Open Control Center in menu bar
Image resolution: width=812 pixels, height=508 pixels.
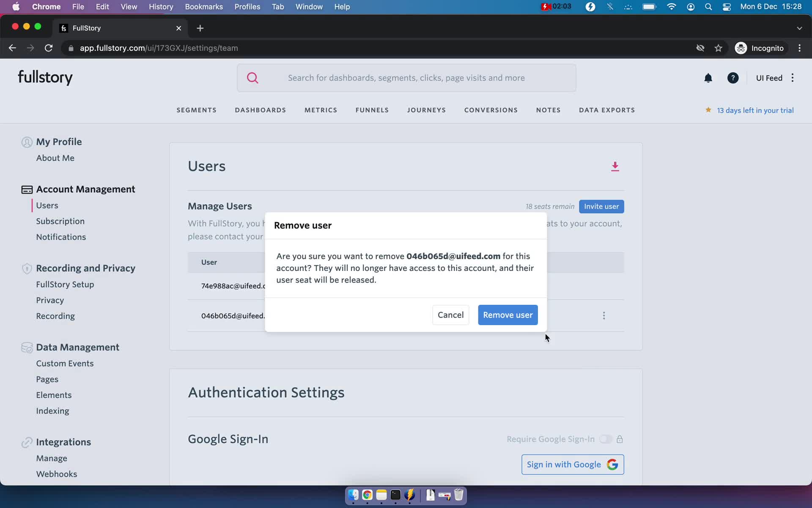(727, 7)
